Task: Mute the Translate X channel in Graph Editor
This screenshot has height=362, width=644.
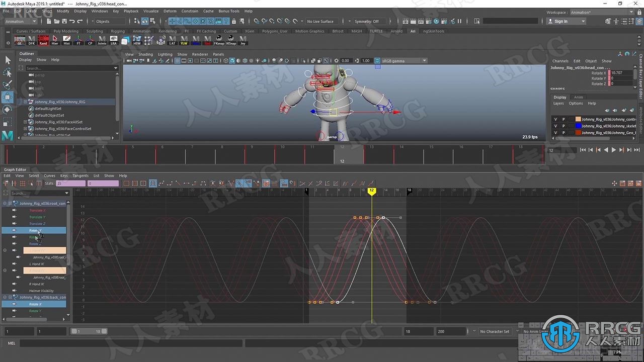Action: click(x=15, y=210)
